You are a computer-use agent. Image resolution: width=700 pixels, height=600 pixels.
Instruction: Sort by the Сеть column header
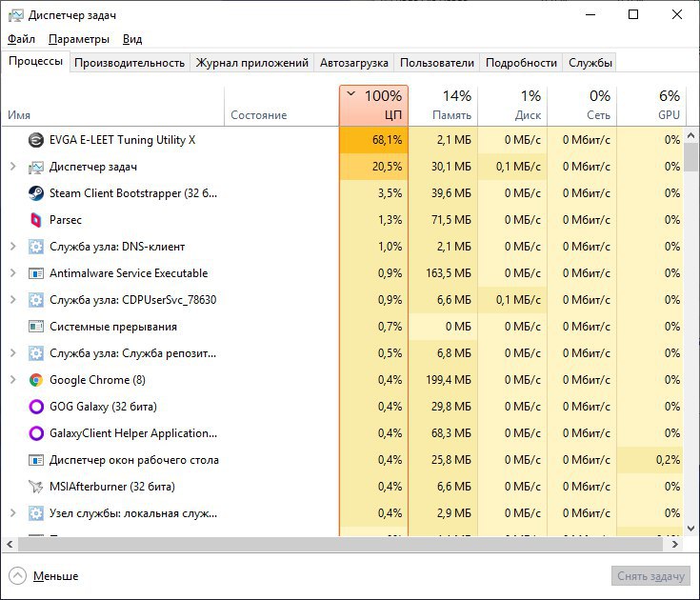(x=582, y=106)
